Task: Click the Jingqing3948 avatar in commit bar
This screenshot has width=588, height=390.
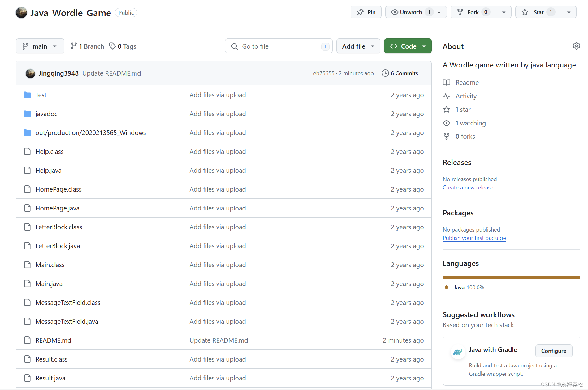Action: click(x=30, y=73)
